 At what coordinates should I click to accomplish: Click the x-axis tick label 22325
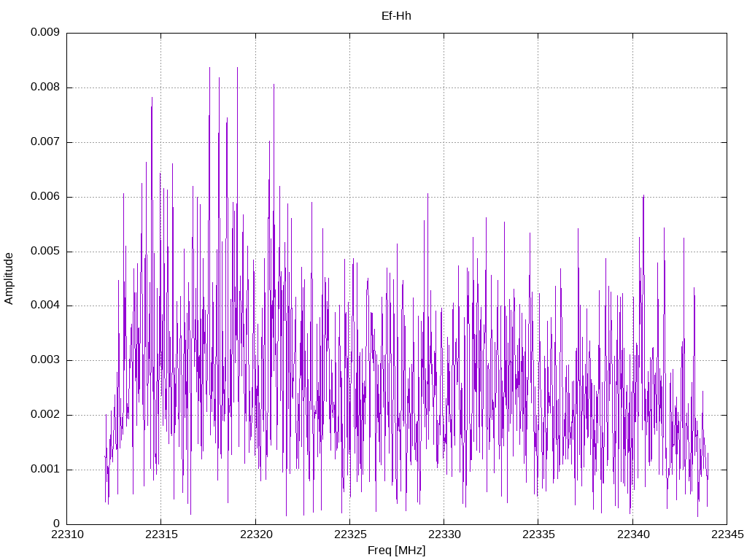[x=350, y=534]
